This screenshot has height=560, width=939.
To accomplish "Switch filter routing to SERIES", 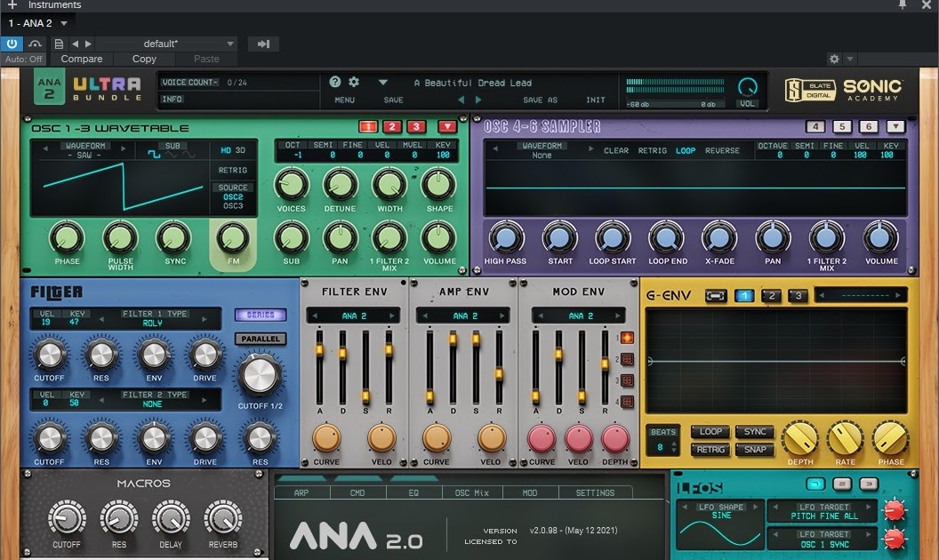I will coord(261,315).
